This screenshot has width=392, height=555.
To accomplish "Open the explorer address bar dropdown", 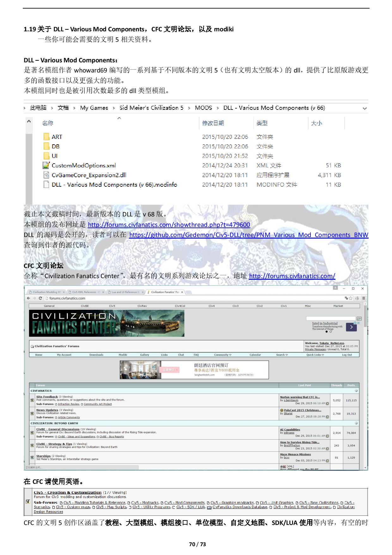I will pos(364,108).
